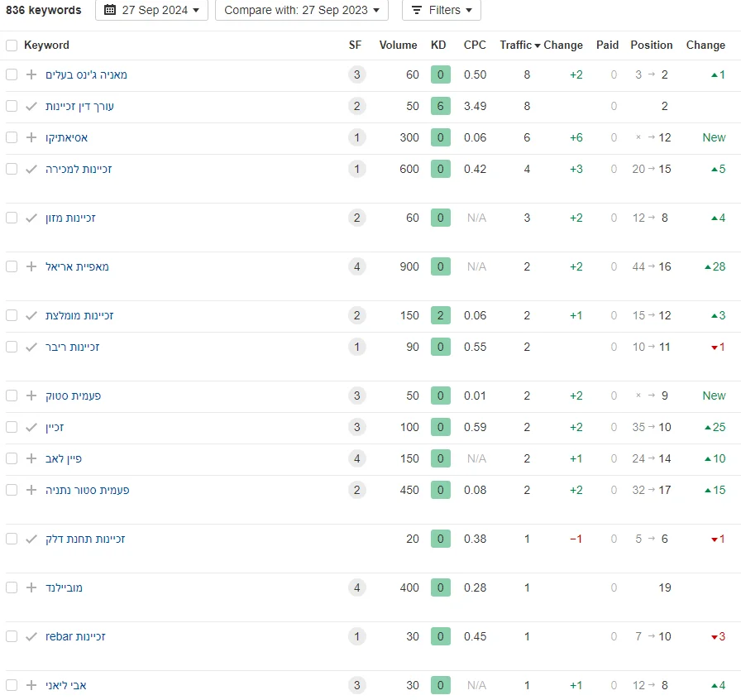Open keyword link פעמית סטוק נתניה

coord(88,491)
